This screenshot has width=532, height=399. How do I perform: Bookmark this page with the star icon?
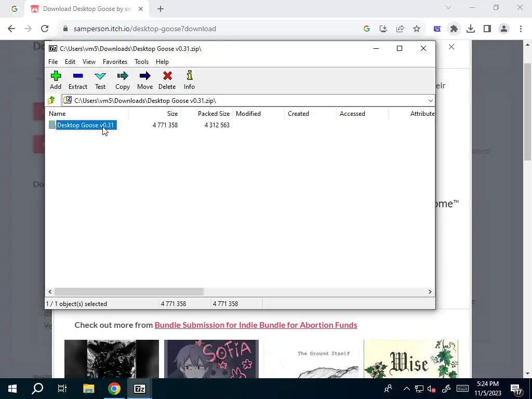417,29
